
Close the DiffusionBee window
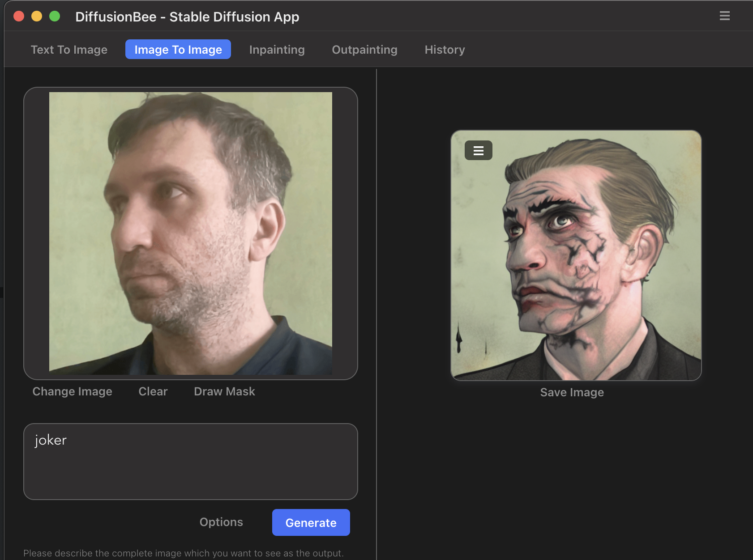[x=19, y=17]
